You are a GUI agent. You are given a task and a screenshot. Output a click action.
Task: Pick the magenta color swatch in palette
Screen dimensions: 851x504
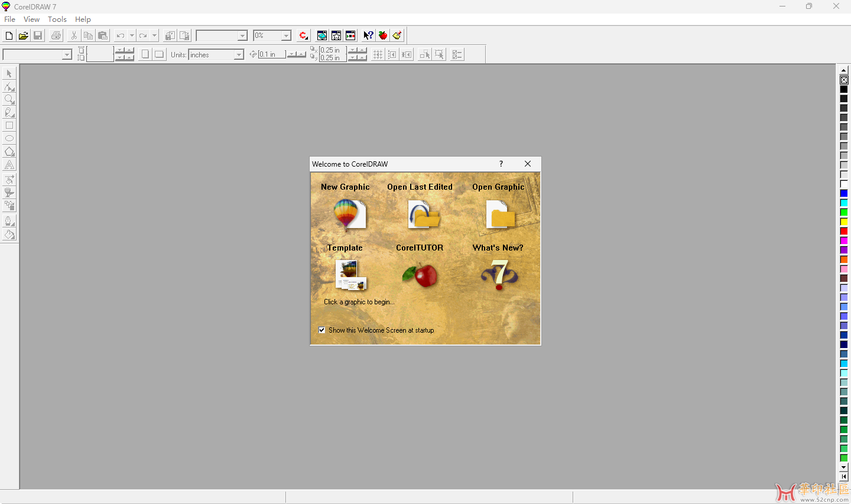(844, 240)
